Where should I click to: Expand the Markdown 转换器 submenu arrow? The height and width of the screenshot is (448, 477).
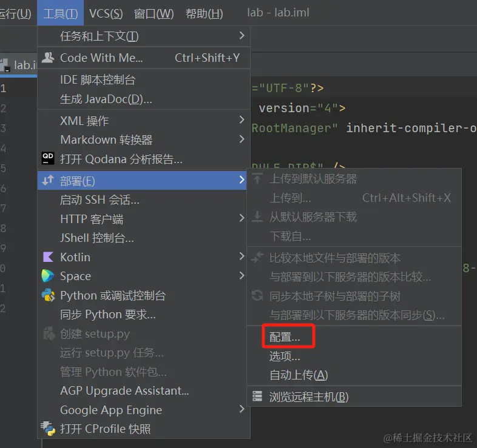pyautogui.click(x=242, y=139)
